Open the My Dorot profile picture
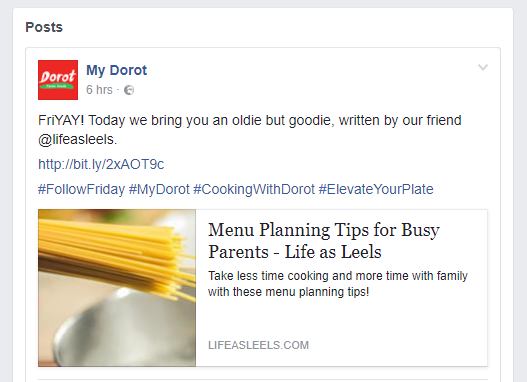Viewport: 527px width, 382px height. coord(58,80)
